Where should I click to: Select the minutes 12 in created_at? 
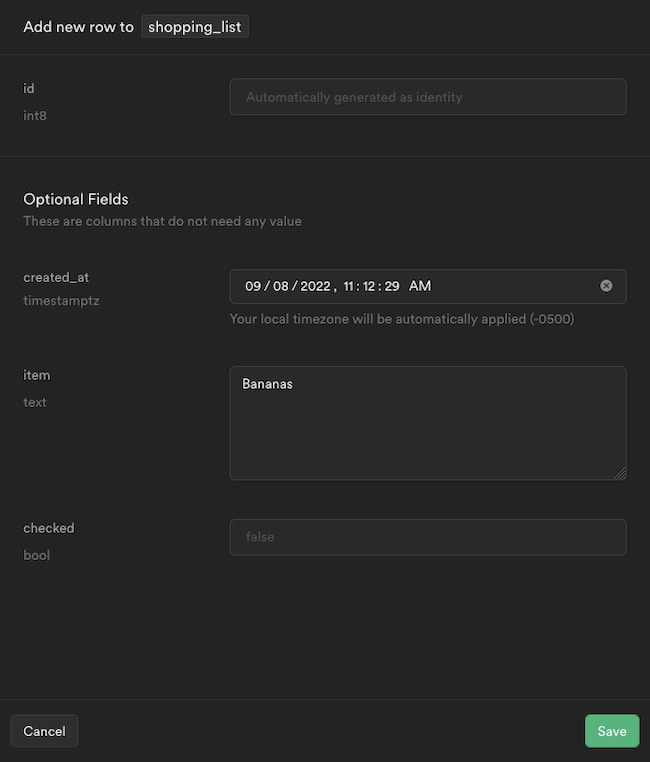click(369, 286)
